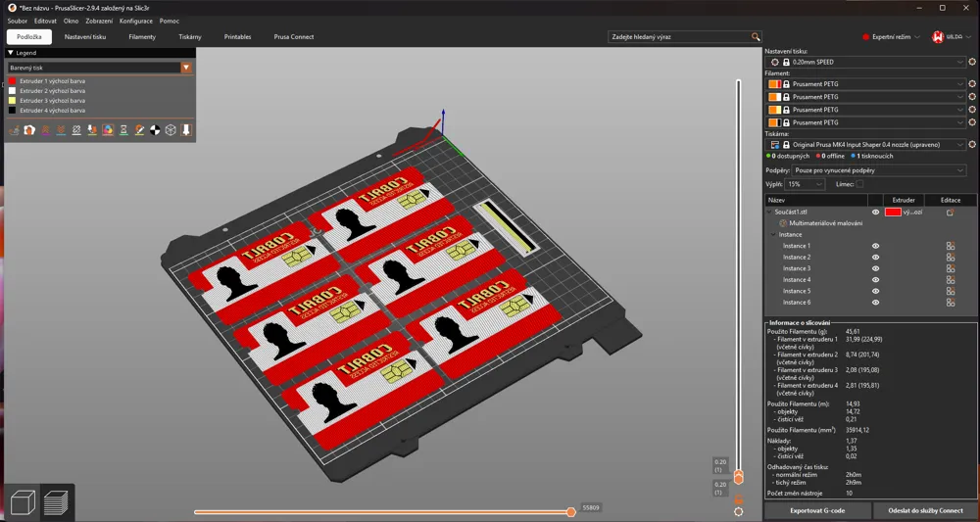The width and height of the screenshot is (980, 522).
Task: Collapse the Instance tree group
Action: click(774, 235)
